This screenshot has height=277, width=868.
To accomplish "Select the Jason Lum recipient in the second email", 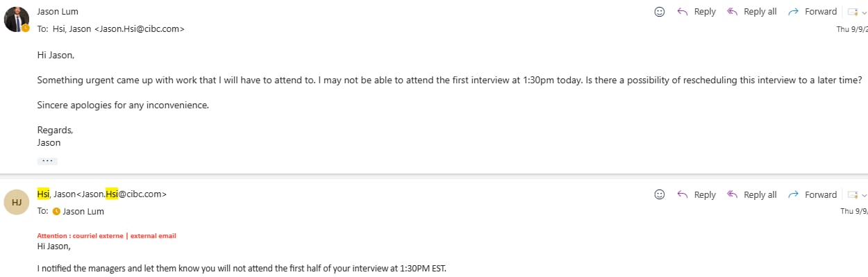I will click(78, 211).
